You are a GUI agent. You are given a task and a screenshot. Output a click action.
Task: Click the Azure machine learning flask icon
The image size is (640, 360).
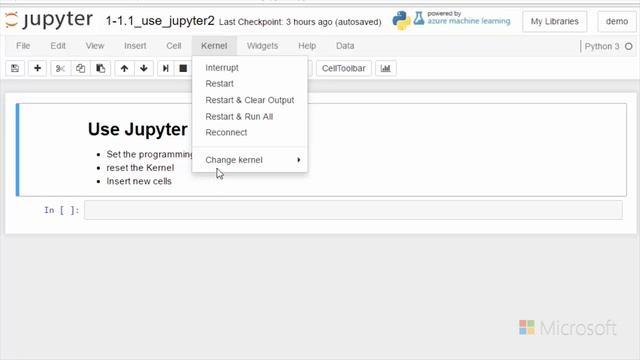tap(419, 18)
